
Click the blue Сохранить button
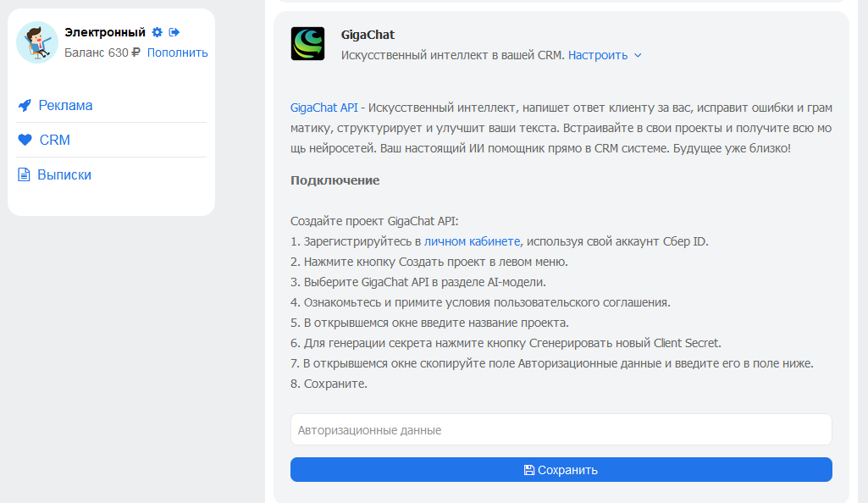click(561, 470)
